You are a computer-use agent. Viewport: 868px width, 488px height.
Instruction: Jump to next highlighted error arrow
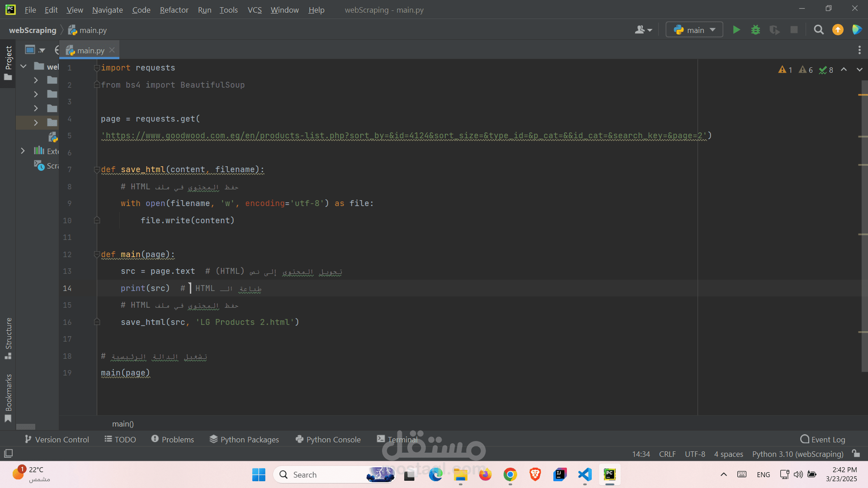[859, 70]
